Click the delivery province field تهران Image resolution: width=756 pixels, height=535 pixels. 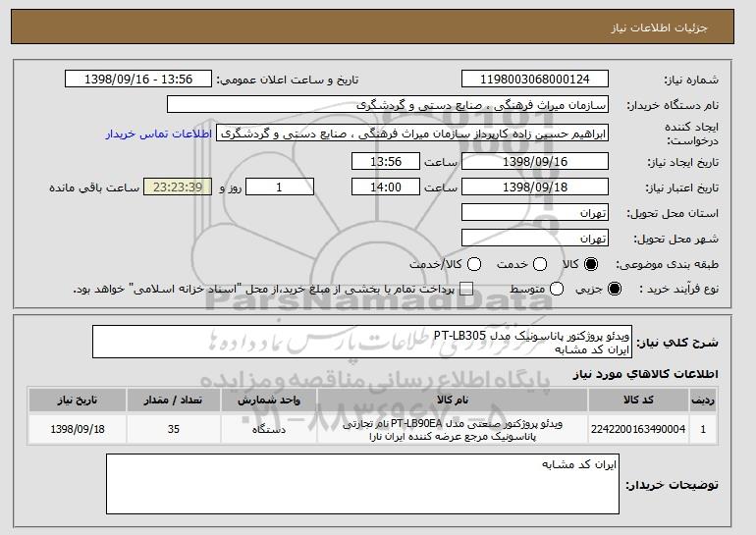point(535,213)
